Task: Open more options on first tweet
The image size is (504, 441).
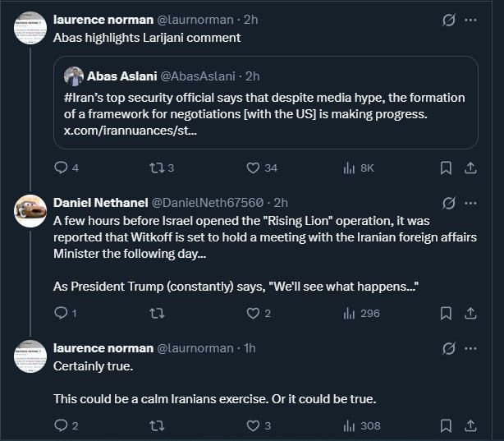Action: (x=471, y=20)
